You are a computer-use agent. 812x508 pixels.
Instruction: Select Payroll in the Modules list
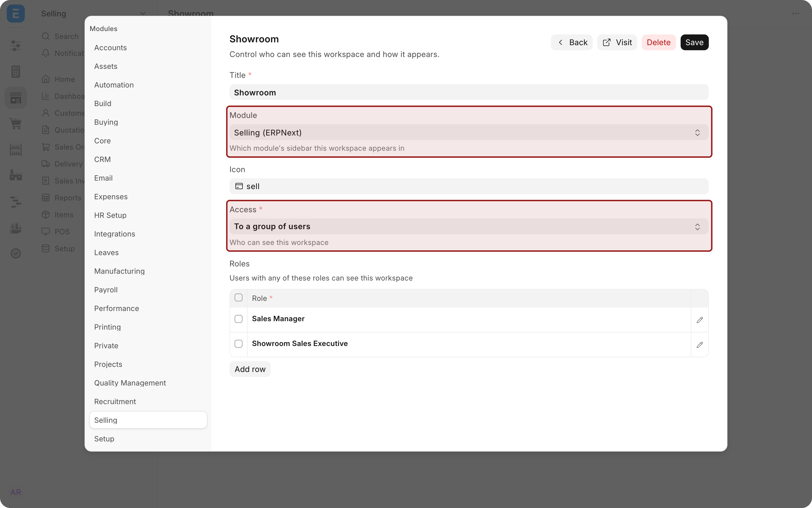pyautogui.click(x=148, y=290)
